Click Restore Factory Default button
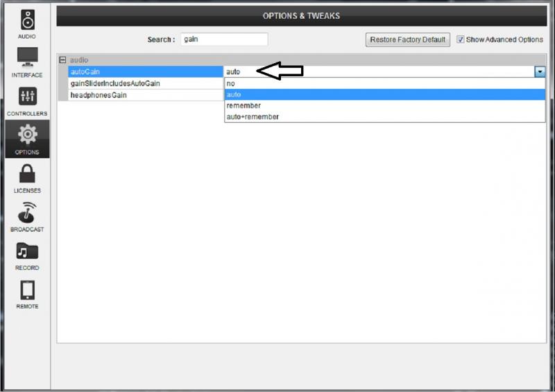555x392 pixels. [x=408, y=40]
